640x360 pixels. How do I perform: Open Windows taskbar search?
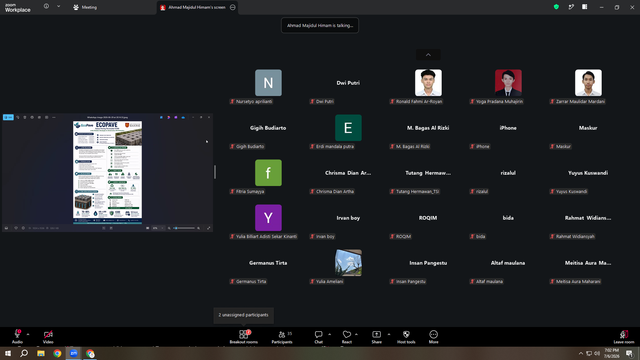tap(24, 353)
